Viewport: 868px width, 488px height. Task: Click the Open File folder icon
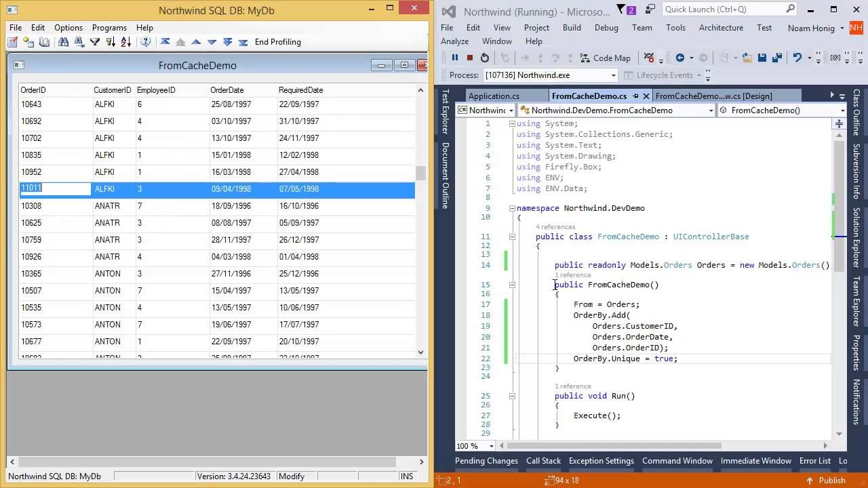click(746, 58)
